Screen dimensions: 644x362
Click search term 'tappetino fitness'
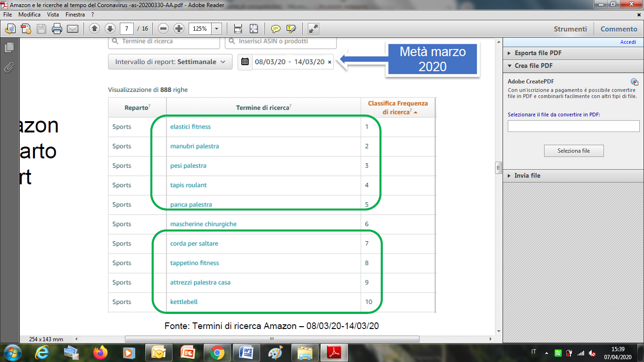[195, 263]
